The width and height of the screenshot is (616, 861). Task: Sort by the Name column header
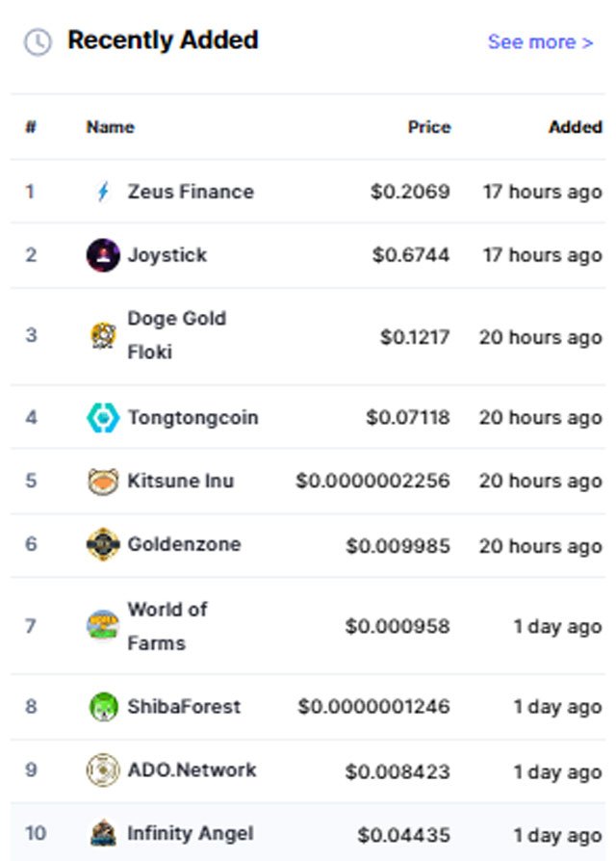111,127
